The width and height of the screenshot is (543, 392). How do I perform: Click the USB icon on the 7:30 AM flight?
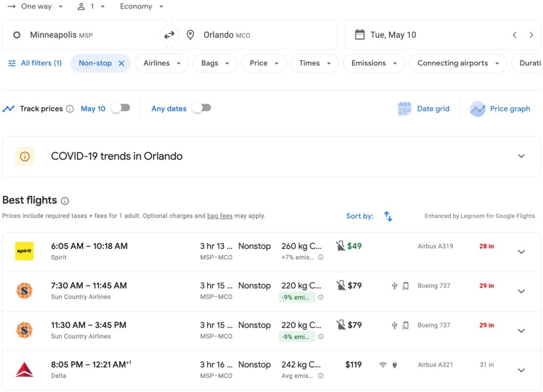pos(393,285)
